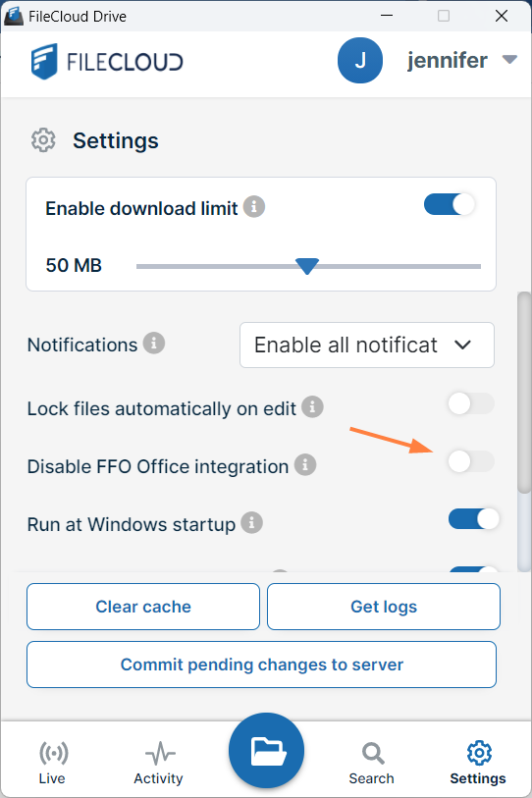The width and height of the screenshot is (532, 798).
Task: Open the central folder button in bottom bar
Action: click(x=266, y=751)
